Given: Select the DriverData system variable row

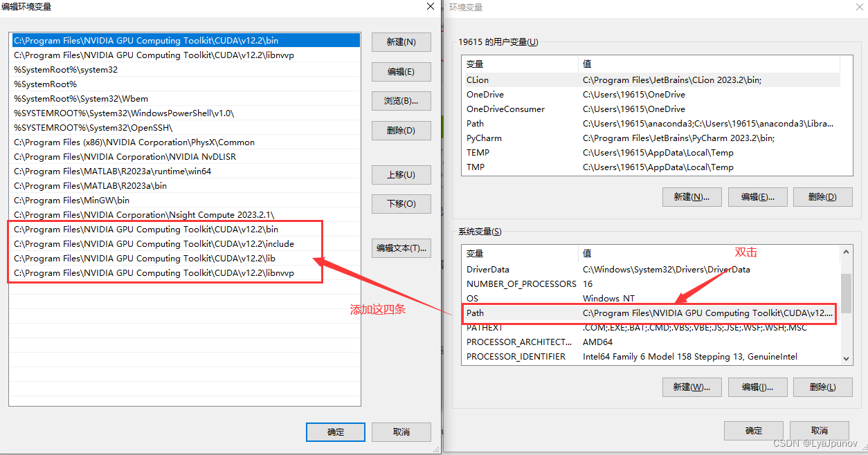Looking at the screenshot, I should (651, 270).
